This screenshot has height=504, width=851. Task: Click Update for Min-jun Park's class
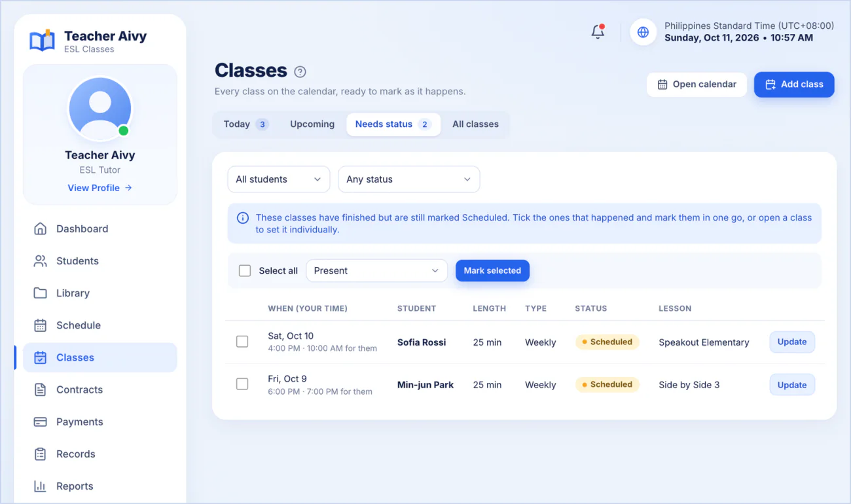click(792, 385)
